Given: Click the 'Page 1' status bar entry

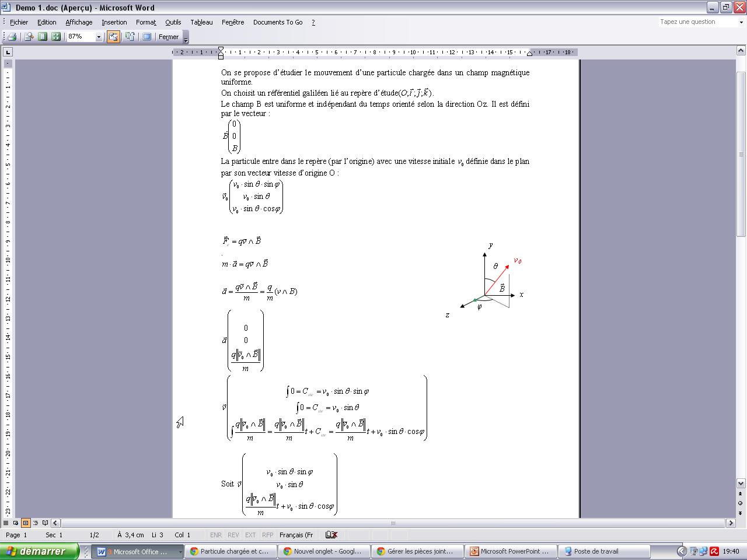Looking at the screenshot, I should point(16,535).
